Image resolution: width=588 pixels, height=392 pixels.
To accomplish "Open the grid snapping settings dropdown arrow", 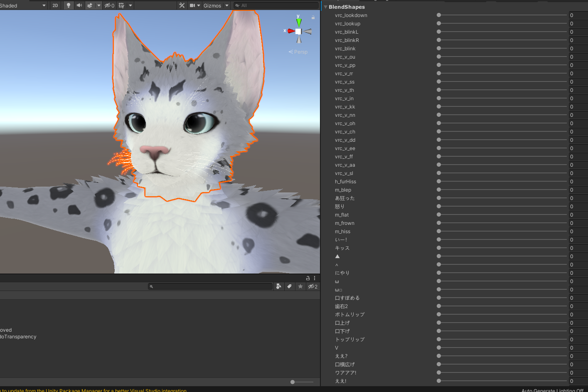I will pos(130,5).
